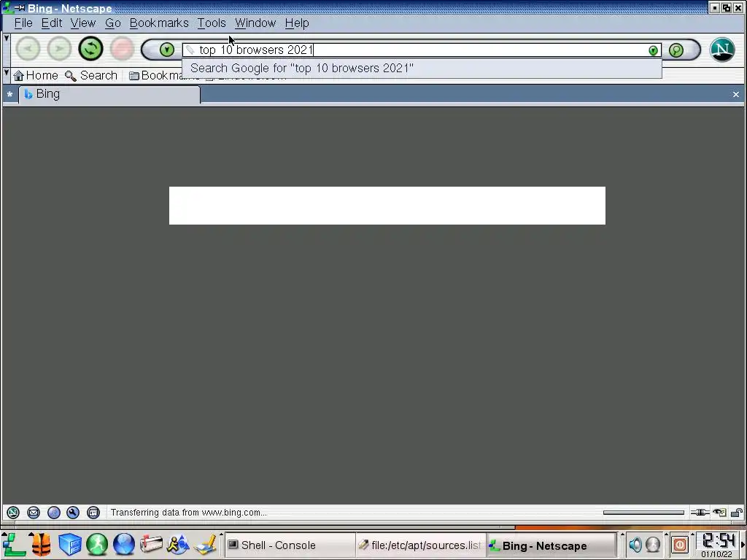The height and width of the screenshot is (560, 747).
Task: Click the Bing - Netscape taskbar button
Action: coord(551,545)
